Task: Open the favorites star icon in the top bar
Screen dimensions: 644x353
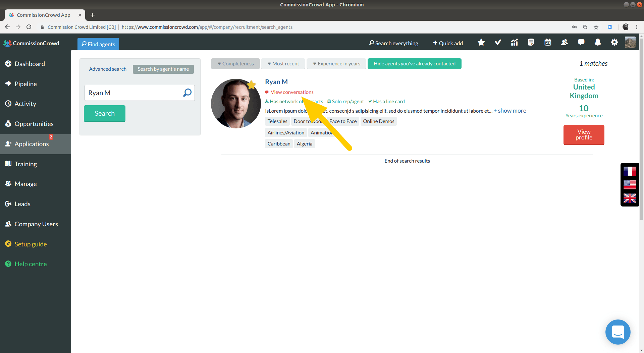Action: 481,42
